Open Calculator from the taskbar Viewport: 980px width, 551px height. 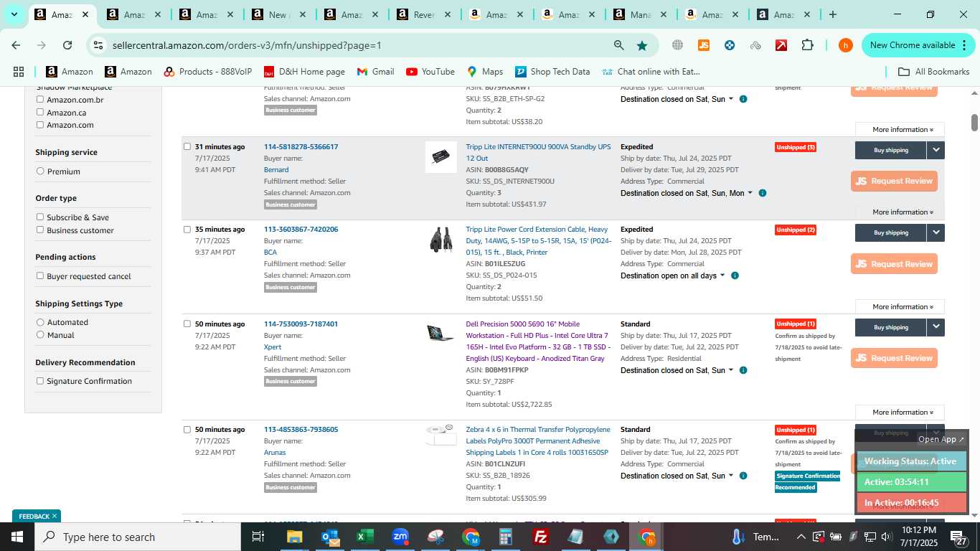506,537
